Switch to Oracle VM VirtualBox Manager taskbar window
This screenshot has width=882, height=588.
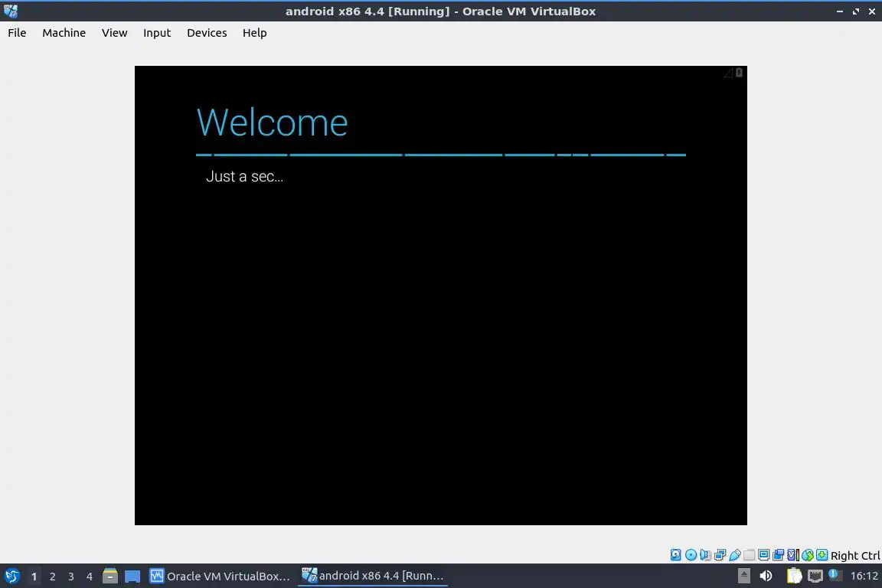[220, 577]
